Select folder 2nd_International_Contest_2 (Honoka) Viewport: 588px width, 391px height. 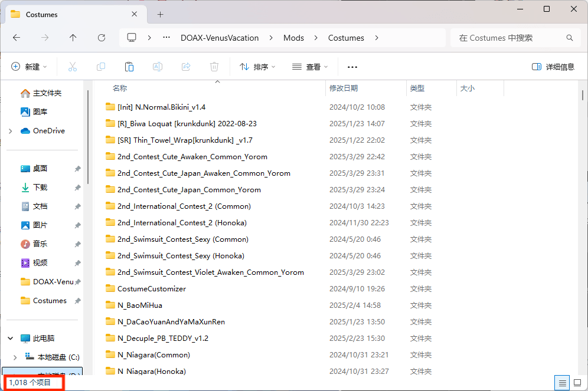(182, 223)
